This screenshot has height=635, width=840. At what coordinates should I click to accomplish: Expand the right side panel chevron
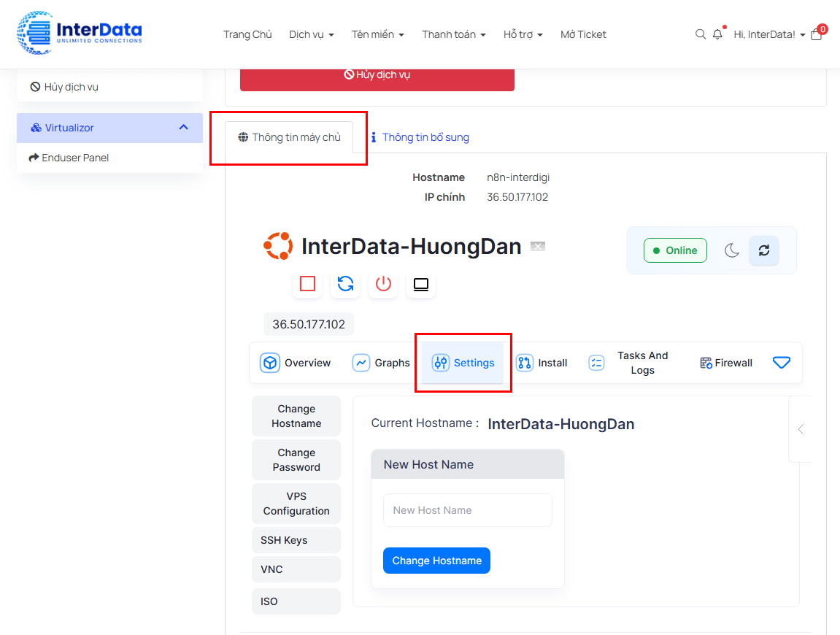801,429
